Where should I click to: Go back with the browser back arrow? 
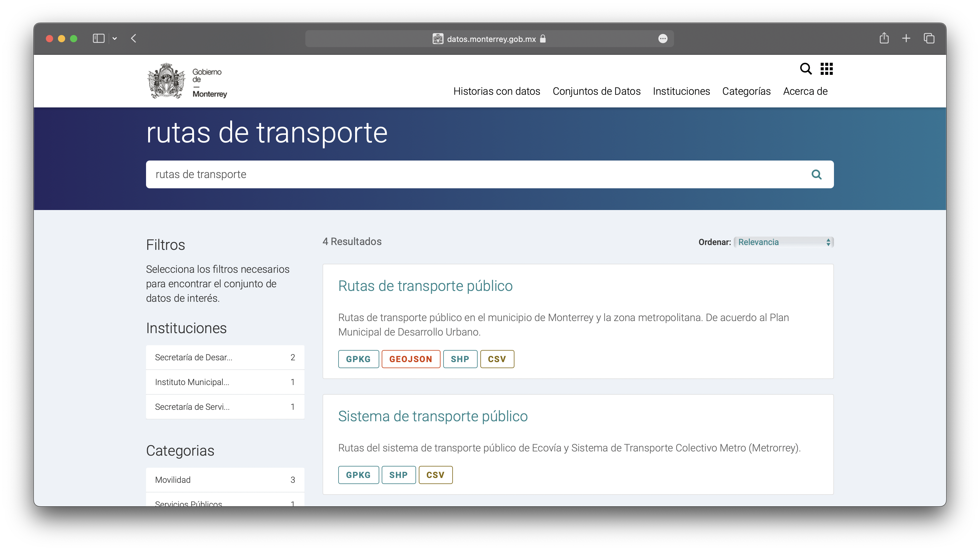click(134, 38)
